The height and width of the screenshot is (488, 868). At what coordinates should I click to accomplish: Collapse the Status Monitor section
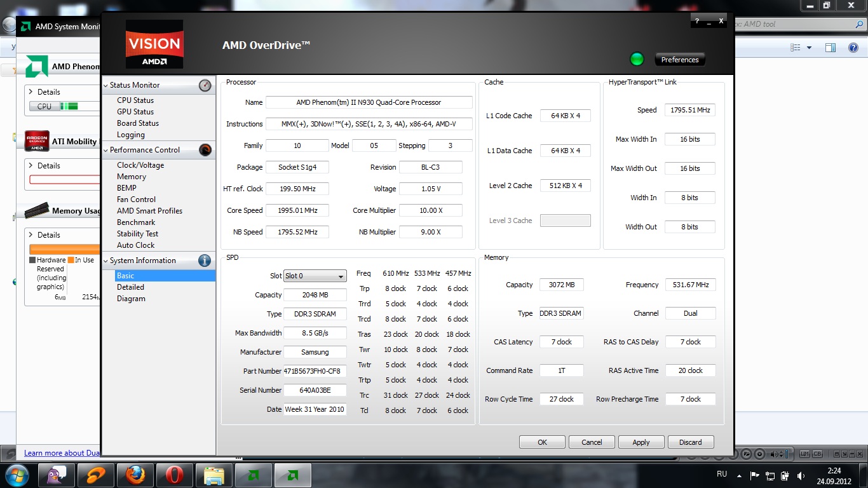(106, 85)
